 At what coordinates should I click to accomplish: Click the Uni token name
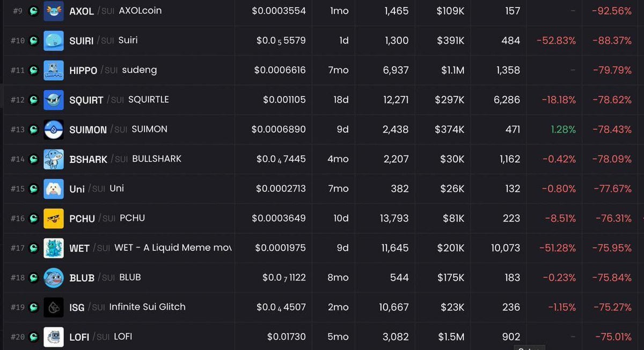click(77, 189)
